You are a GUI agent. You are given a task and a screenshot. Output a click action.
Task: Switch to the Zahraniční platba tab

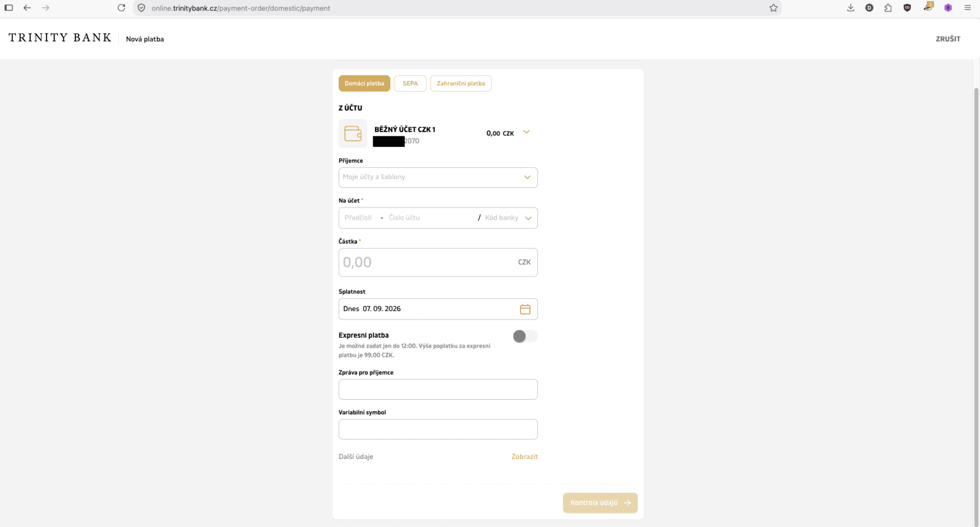coord(461,83)
